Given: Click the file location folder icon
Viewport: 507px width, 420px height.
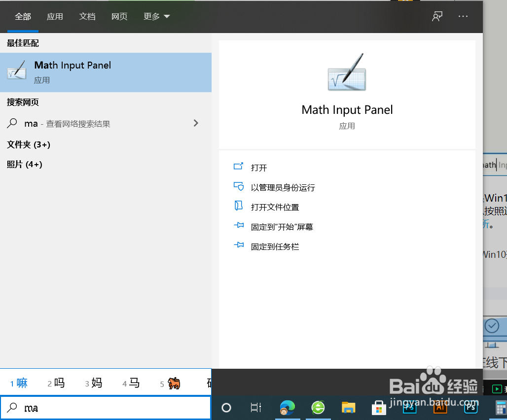Looking at the screenshot, I should 239,206.
